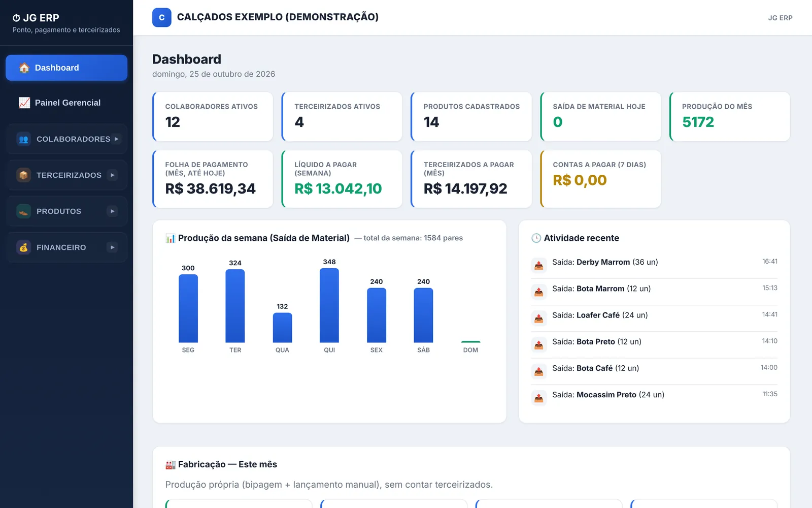The height and width of the screenshot is (508, 812).
Task: Open the Painel Gerencial menu item
Action: [x=66, y=103]
